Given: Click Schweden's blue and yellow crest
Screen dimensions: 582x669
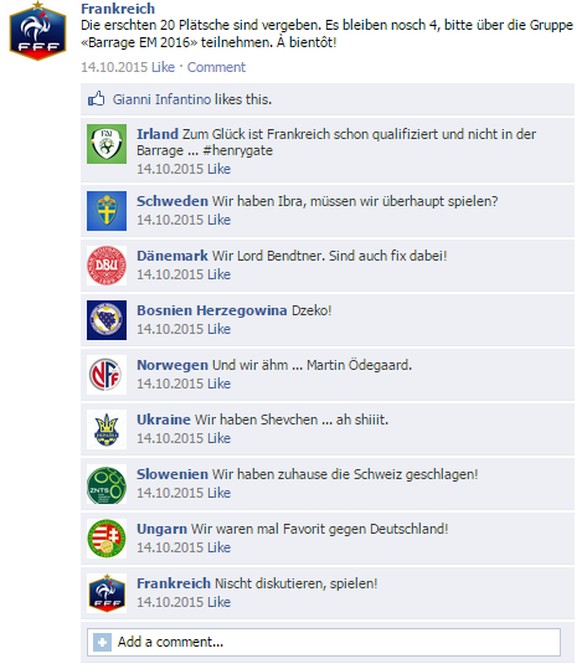Looking at the screenshot, I should tap(107, 211).
